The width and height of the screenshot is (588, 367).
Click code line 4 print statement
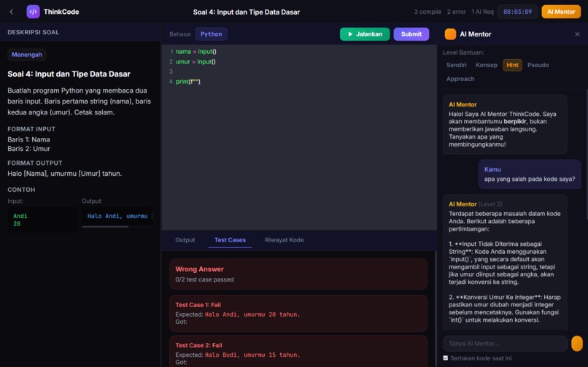pyautogui.click(x=188, y=81)
